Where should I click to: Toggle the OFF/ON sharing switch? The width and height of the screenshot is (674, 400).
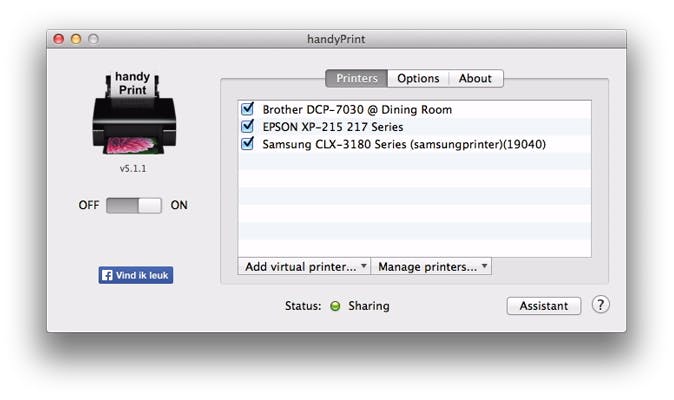coord(134,205)
